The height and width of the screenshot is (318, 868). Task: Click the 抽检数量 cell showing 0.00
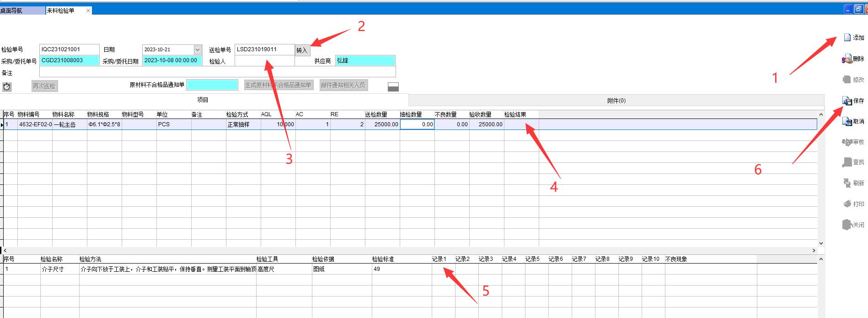(x=417, y=124)
